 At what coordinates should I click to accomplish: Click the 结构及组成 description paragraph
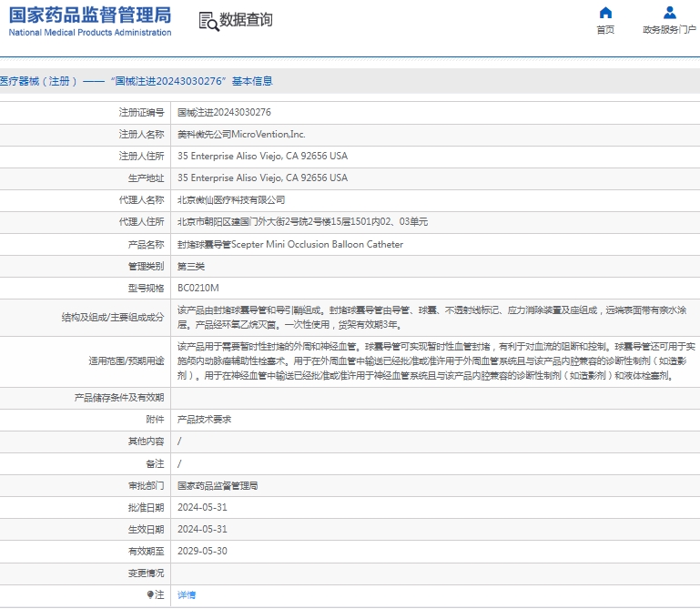coord(431,318)
